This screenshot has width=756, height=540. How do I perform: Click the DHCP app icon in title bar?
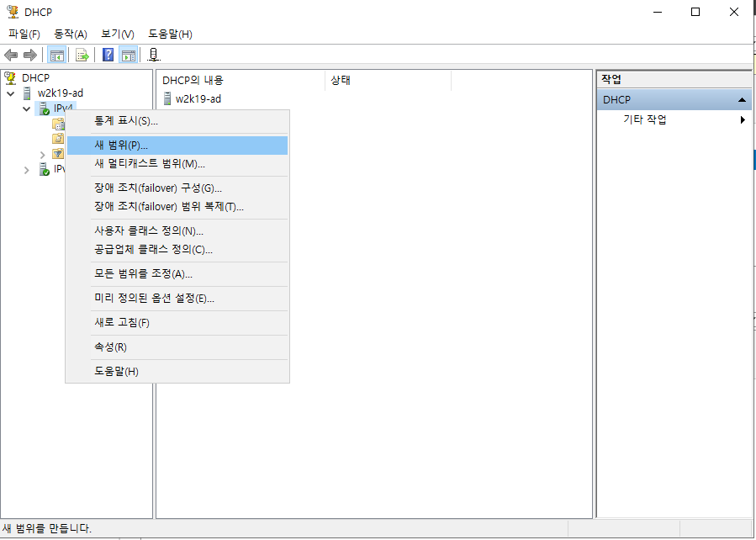(13, 12)
